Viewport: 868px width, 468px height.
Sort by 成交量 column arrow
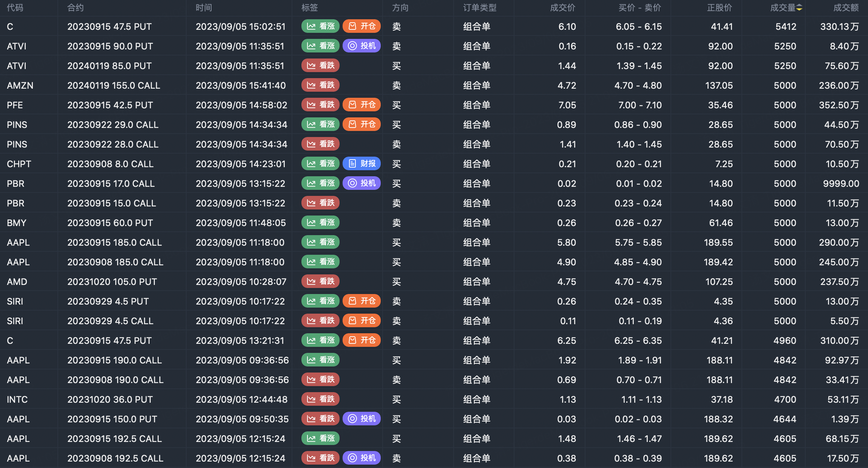tap(799, 8)
